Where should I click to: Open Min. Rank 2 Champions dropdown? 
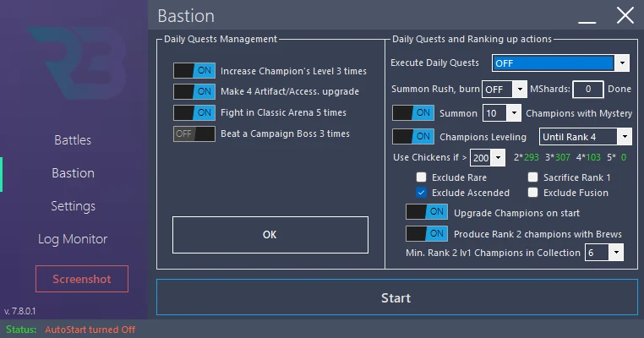click(x=604, y=253)
